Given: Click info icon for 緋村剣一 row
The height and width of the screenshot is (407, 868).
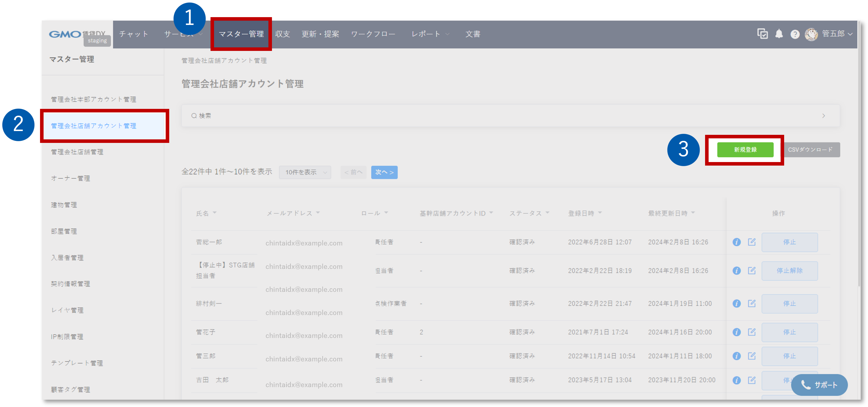Looking at the screenshot, I should click(x=737, y=303).
